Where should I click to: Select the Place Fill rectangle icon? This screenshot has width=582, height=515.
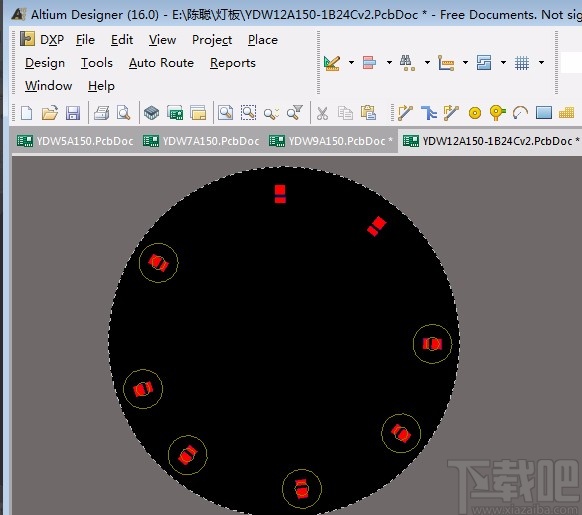[543, 113]
